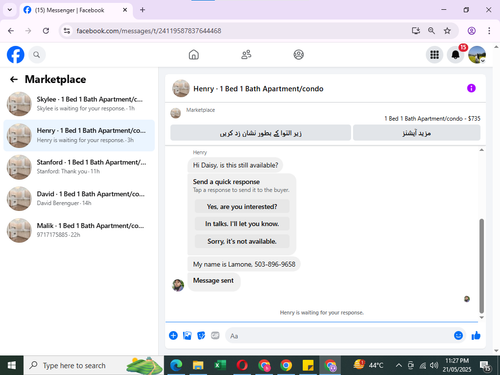
Task: Click 'Hi Daisy, is this still available?' message
Action: [x=235, y=165]
